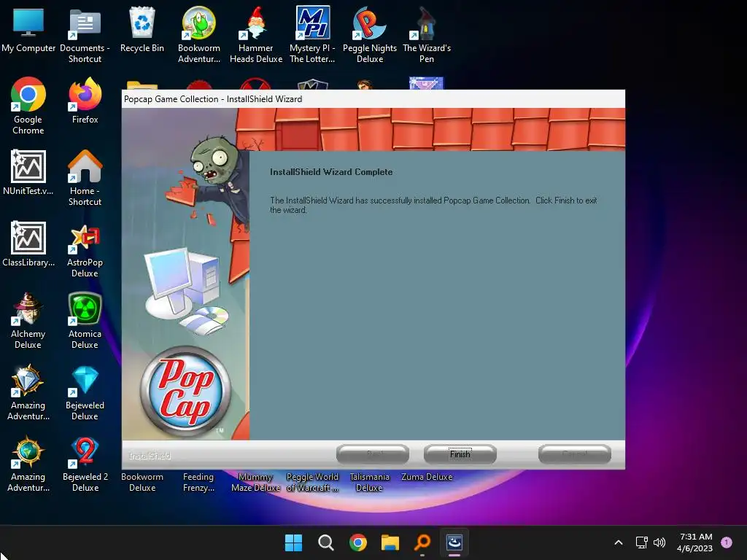Launch AstroPop Deluxe shortcut
This screenshot has height=560, width=747.
point(85,249)
